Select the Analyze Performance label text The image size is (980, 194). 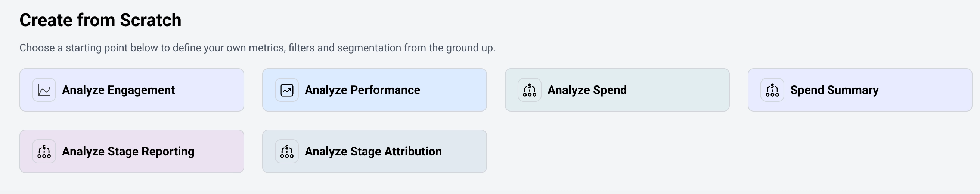pyautogui.click(x=362, y=90)
